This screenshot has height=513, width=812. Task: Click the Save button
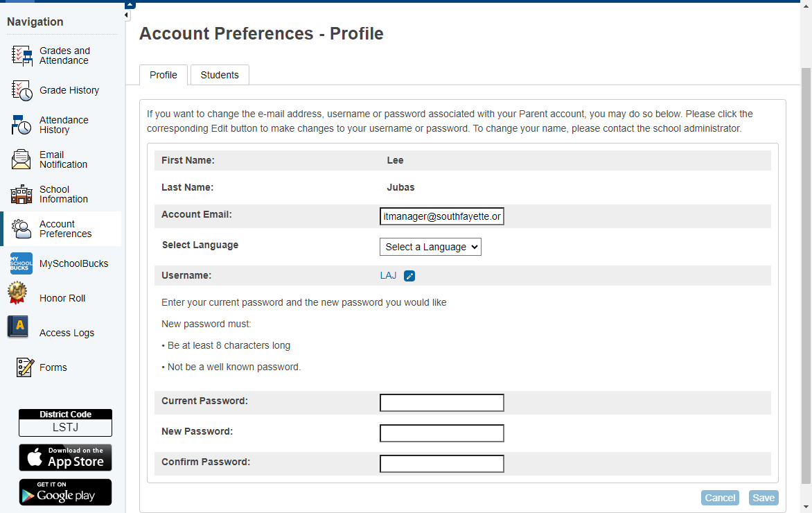point(764,498)
